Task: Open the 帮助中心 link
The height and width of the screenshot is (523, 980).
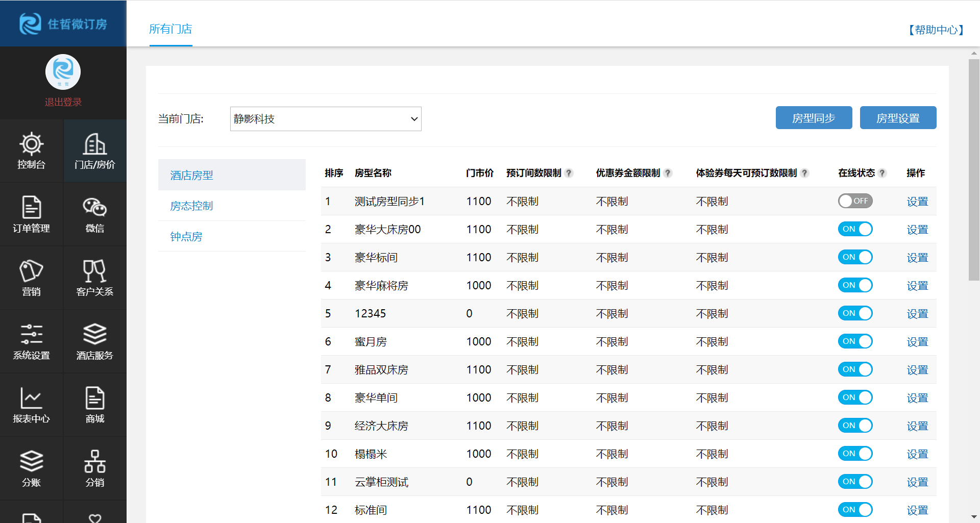Action: [x=936, y=30]
